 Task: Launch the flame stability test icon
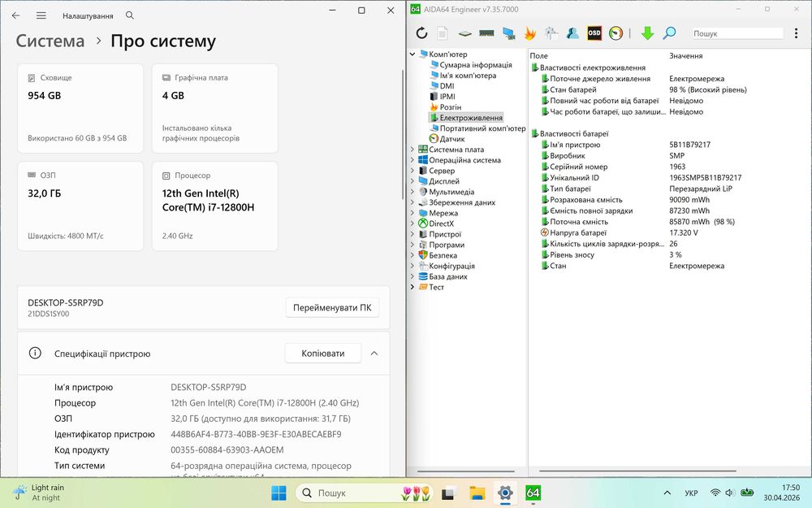tap(529, 33)
